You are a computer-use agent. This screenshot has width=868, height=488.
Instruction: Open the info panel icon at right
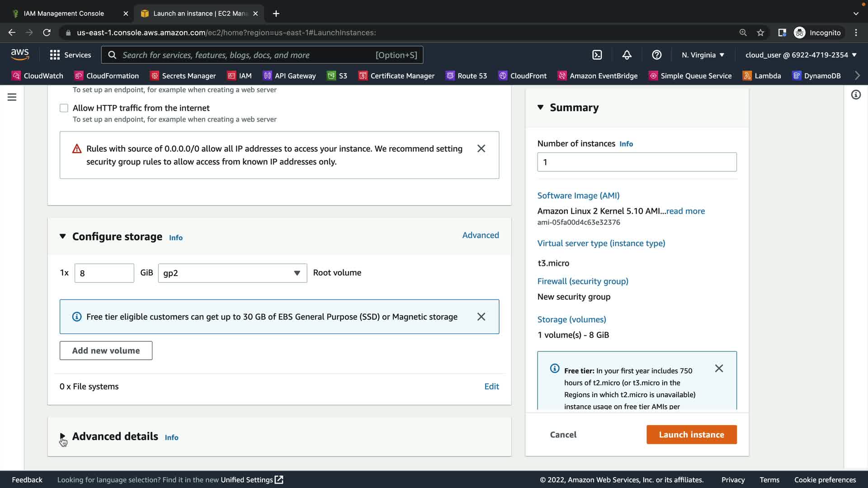(856, 95)
